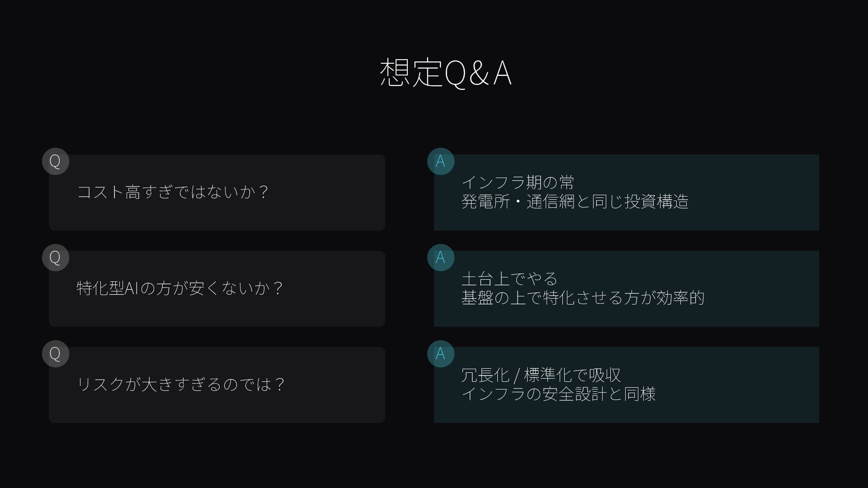Click the A badge above インフラ期の常
This screenshot has height=488, width=868.
pyautogui.click(x=440, y=161)
